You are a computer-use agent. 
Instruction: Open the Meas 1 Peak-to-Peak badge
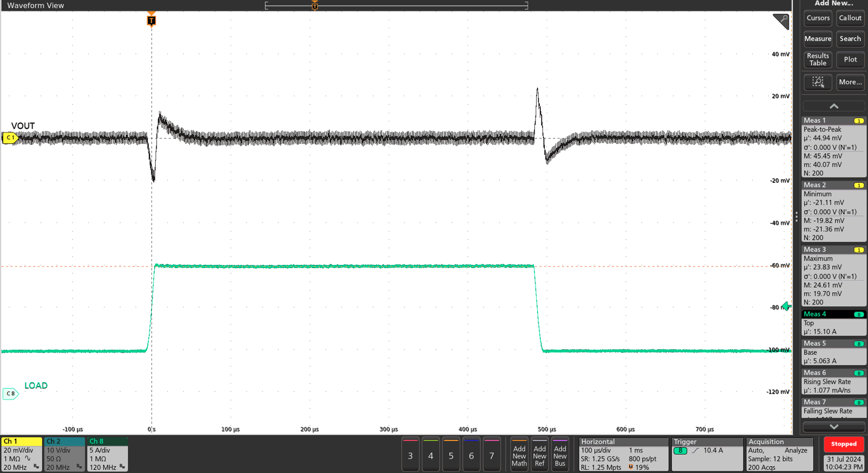point(833,148)
